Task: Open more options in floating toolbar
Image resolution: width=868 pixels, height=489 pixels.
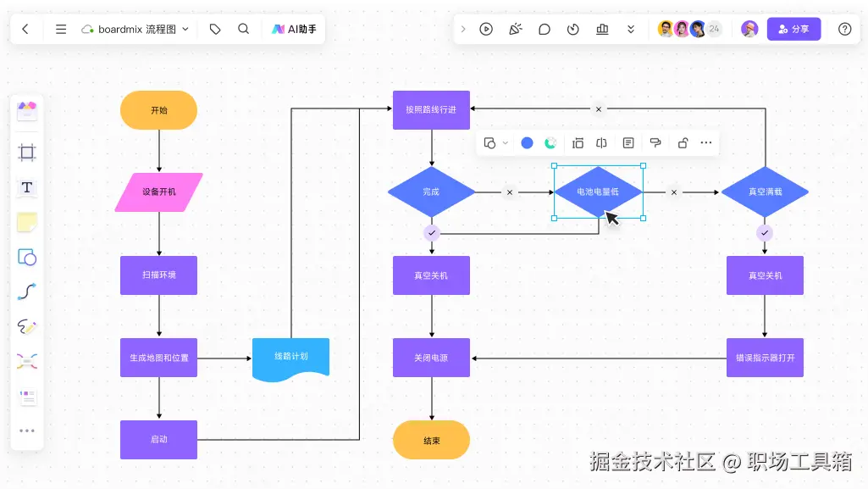Action: (x=705, y=143)
